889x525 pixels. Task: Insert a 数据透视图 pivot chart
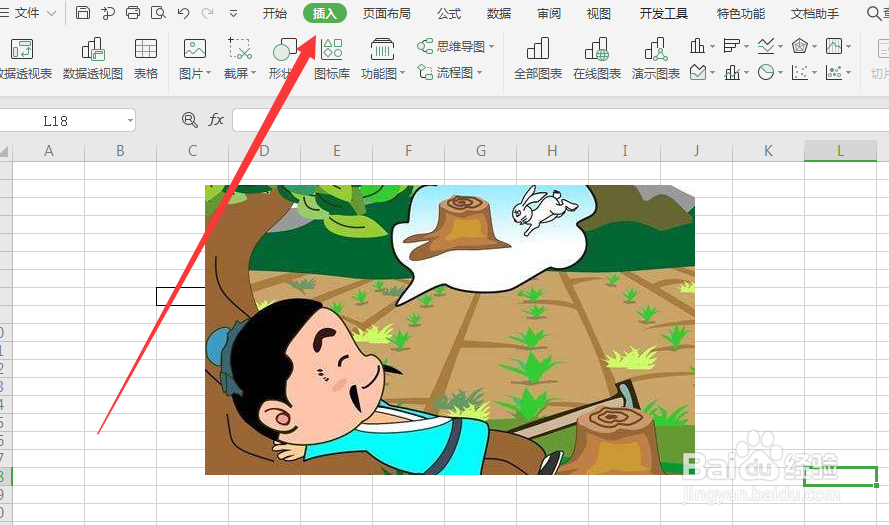pyautogui.click(x=92, y=58)
